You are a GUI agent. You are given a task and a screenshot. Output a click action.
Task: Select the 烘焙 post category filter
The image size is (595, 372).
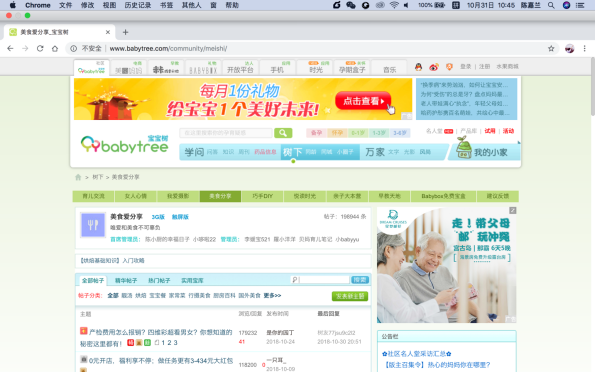[141, 295]
